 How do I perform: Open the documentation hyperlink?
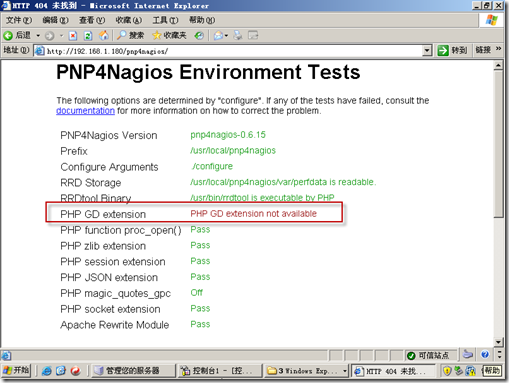pyautogui.click(x=85, y=111)
